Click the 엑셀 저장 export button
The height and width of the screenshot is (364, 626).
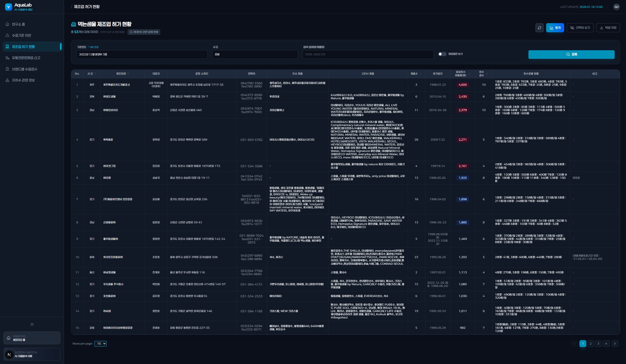click(608, 28)
